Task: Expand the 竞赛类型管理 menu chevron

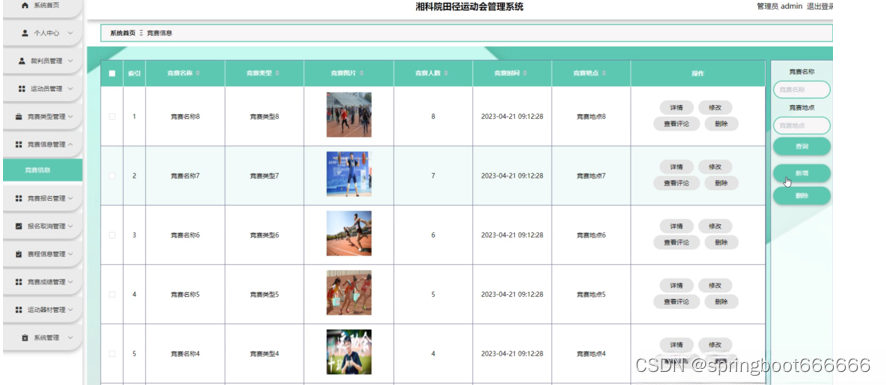Action: tap(70, 116)
